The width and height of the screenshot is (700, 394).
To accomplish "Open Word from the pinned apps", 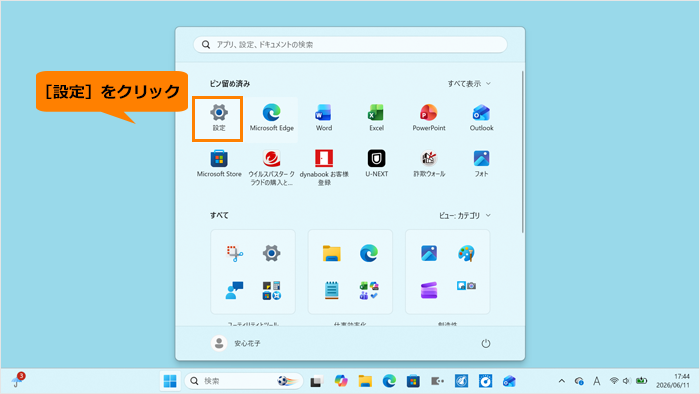I will (x=324, y=118).
